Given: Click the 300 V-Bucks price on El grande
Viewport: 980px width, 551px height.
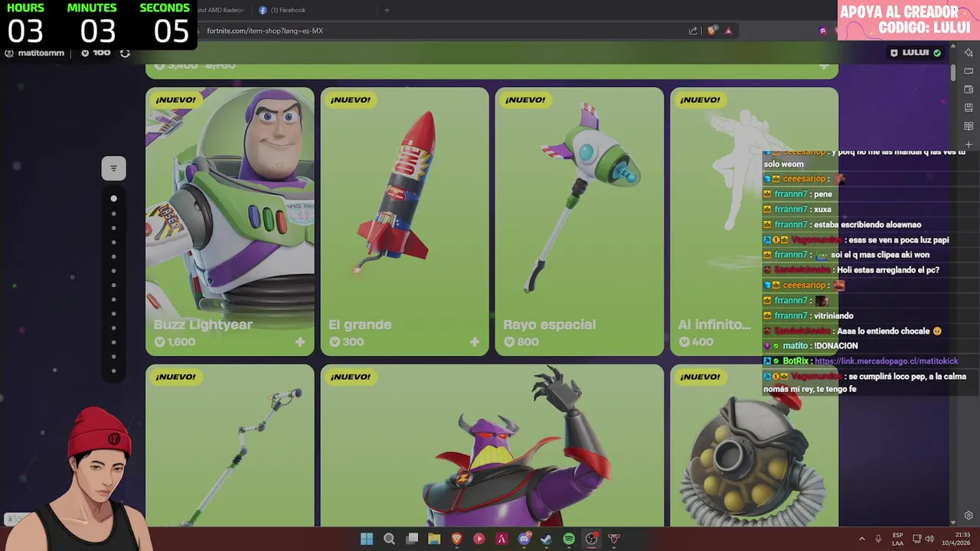Looking at the screenshot, I should (x=346, y=342).
